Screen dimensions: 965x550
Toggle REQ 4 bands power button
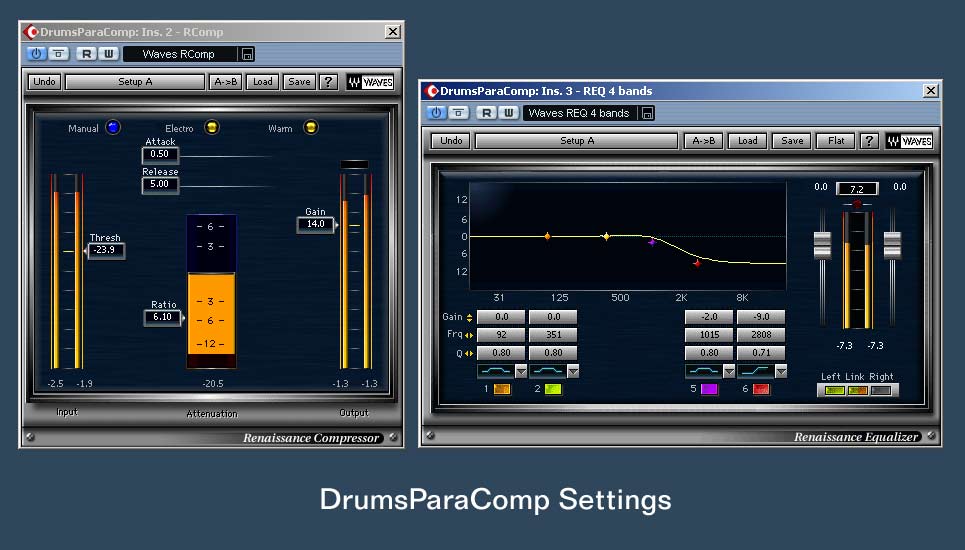pyautogui.click(x=437, y=113)
